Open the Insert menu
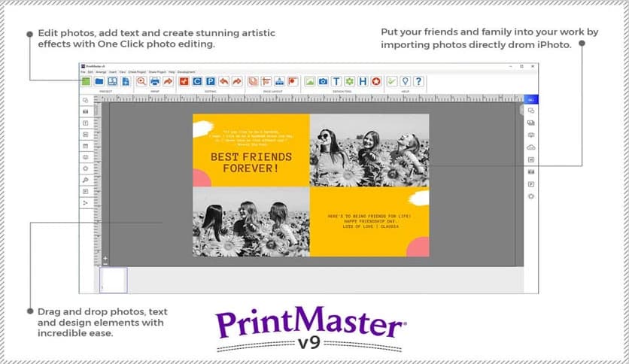Screen dimensions: 629x364 (x=113, y=72)
